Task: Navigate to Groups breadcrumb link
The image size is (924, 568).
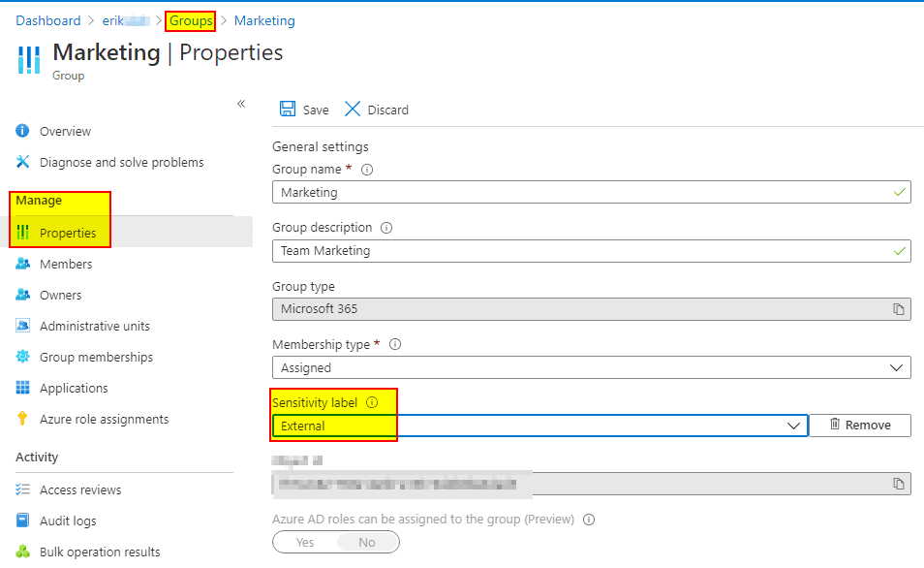Action: (x=191, y=20)
